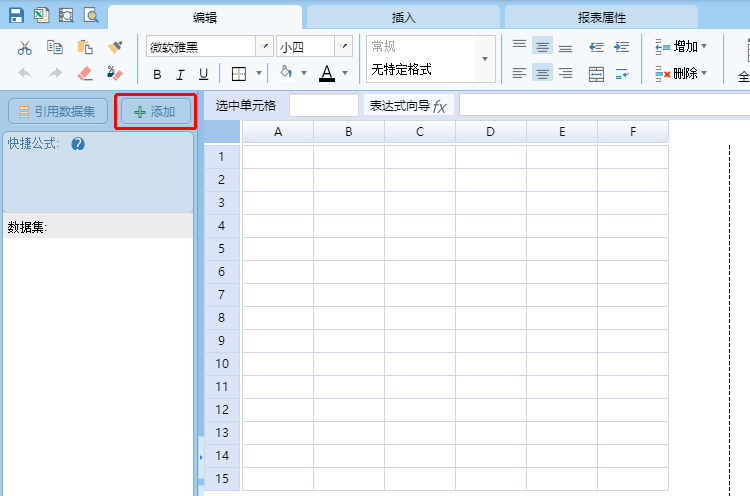Image resolution: width=750 pixels, height=496 pixels.
Task: Click the increase indent icon
Action: (x=621, y=46)
